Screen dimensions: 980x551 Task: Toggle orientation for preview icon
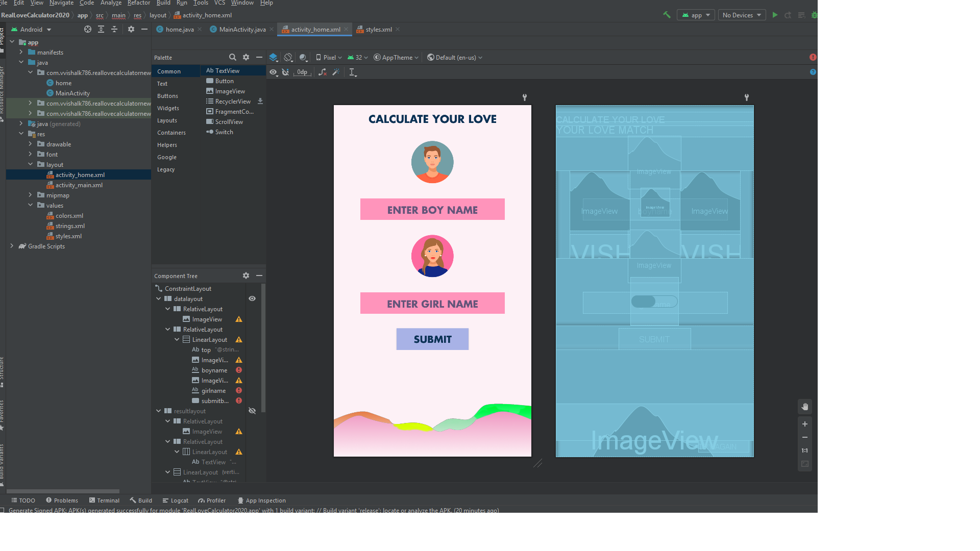[x=288, y=57]
